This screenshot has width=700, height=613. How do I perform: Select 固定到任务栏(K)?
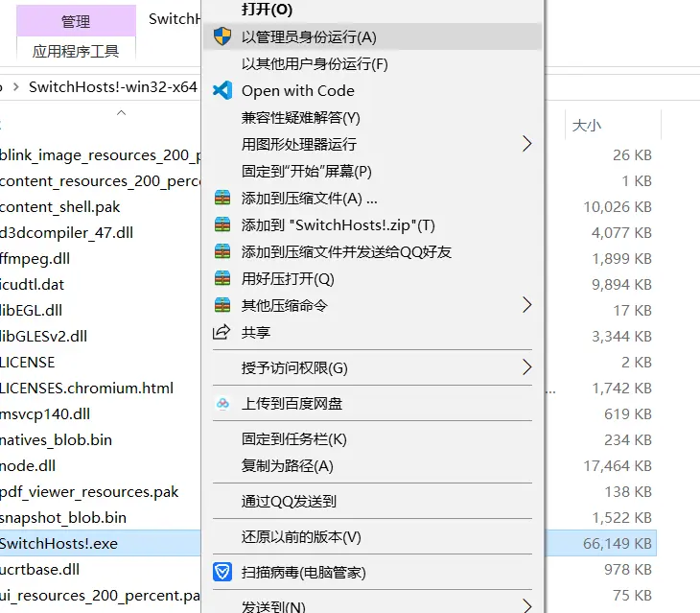pos(371,438)
